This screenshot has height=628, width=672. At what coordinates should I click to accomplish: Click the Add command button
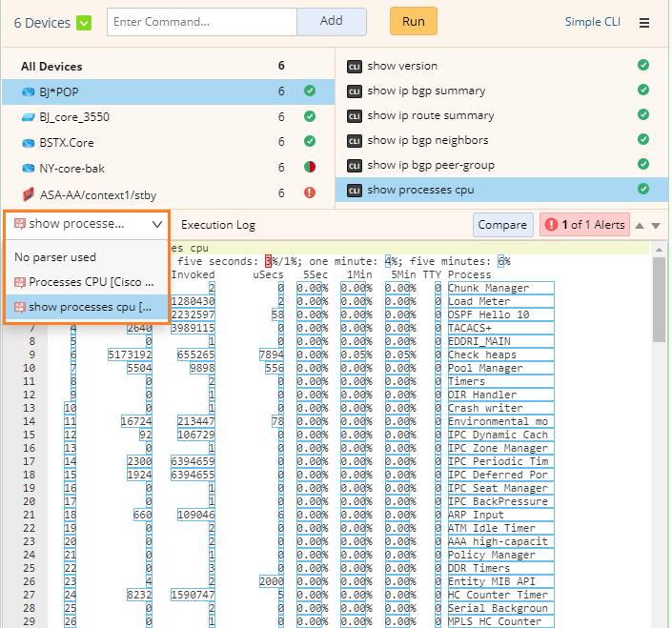331,21
